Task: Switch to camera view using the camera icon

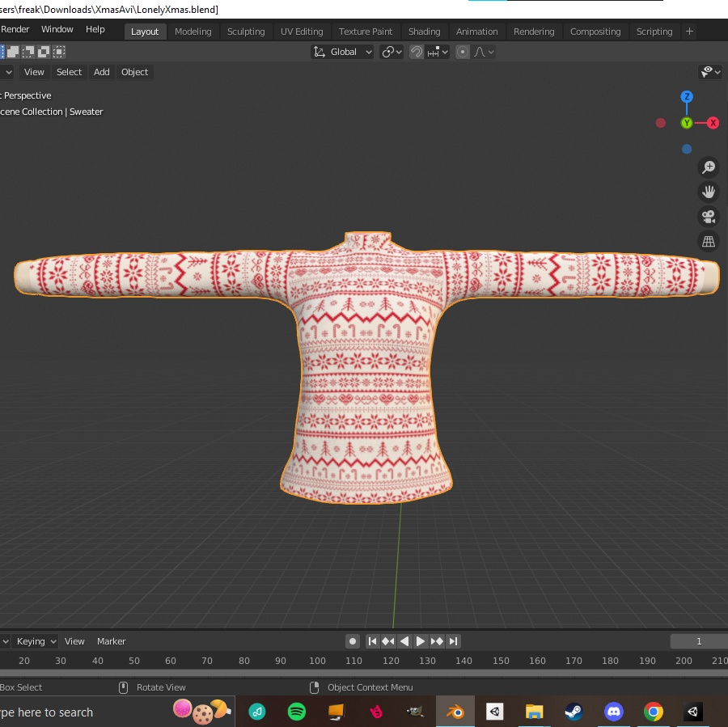Action: [709, 216]
